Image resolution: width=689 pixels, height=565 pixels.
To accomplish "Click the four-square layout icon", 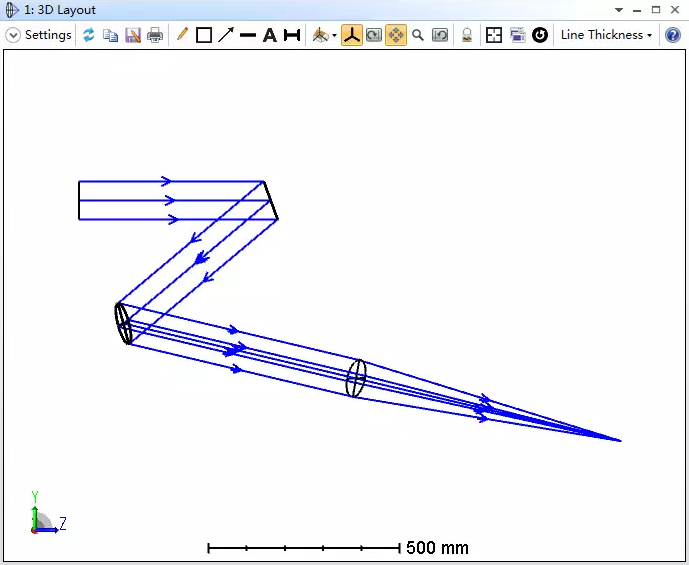I will pyautogui.click(x=494, y=35).
